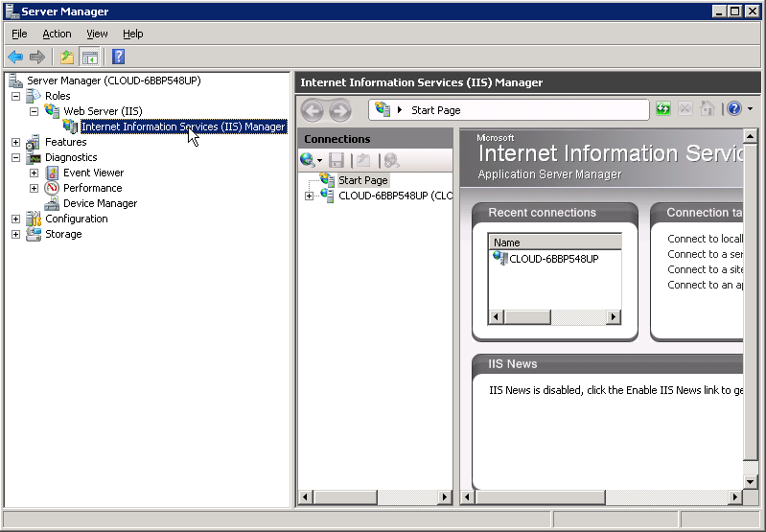Viewport: 766px width, 532px height.
Task: Open the File menu
Action: pos(19,34)
